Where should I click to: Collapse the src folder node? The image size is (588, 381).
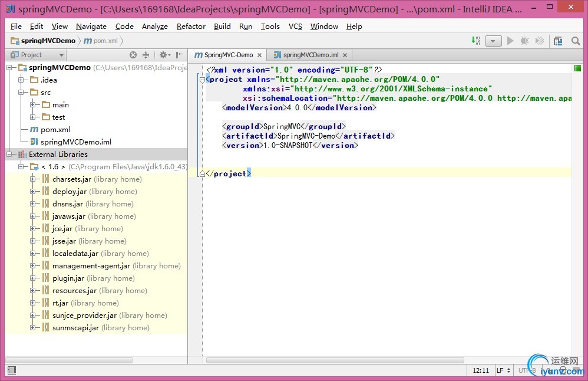pos(21,93)
